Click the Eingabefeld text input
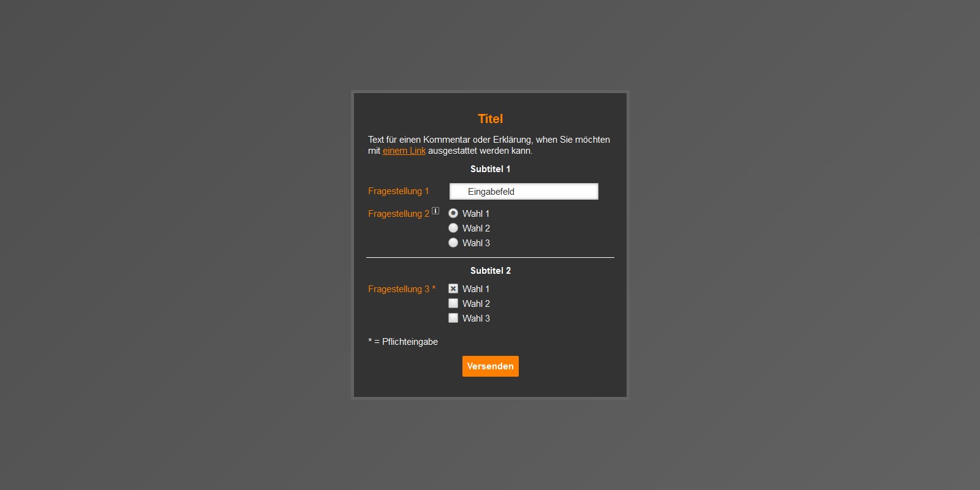Image resolution: width=980 pixels, height=490 pixels. 524,192
